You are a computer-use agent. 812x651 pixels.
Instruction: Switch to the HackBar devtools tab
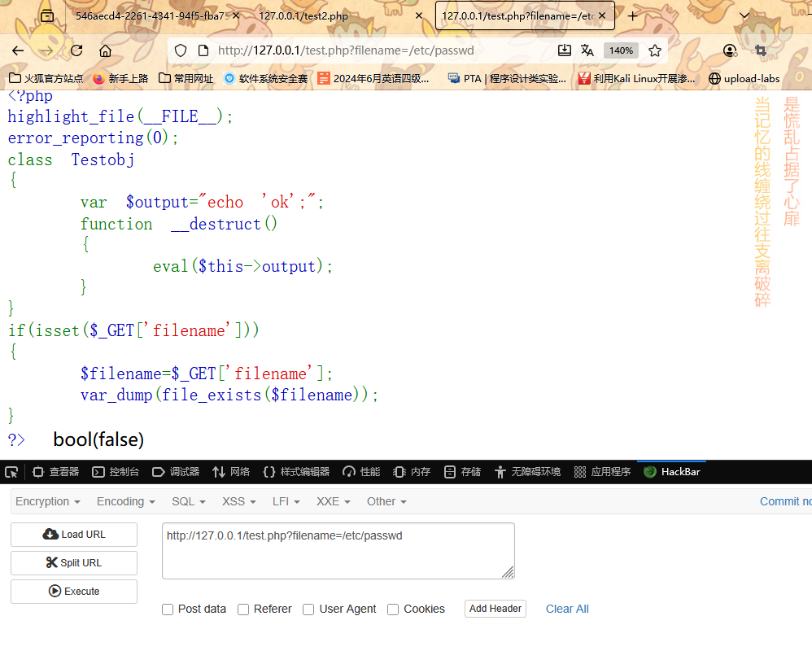671,472
